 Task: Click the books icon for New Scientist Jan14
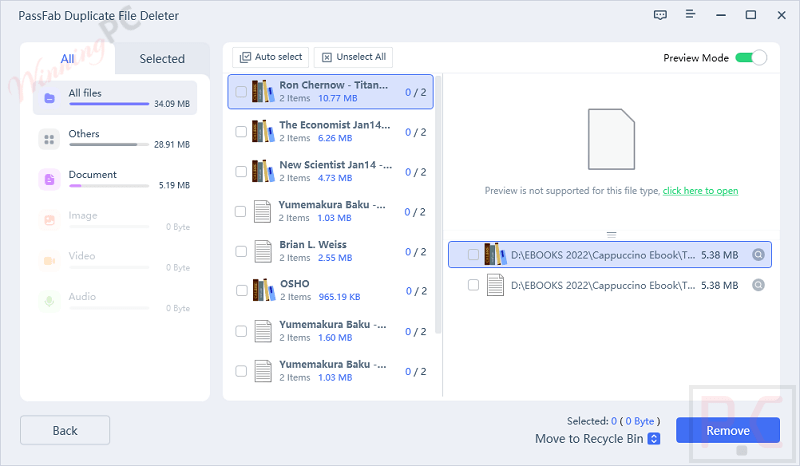click(x=263, y=171)
